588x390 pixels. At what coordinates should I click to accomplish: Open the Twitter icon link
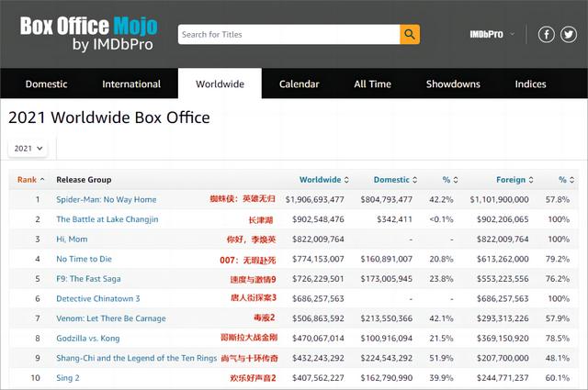click(x=569, y=35)
